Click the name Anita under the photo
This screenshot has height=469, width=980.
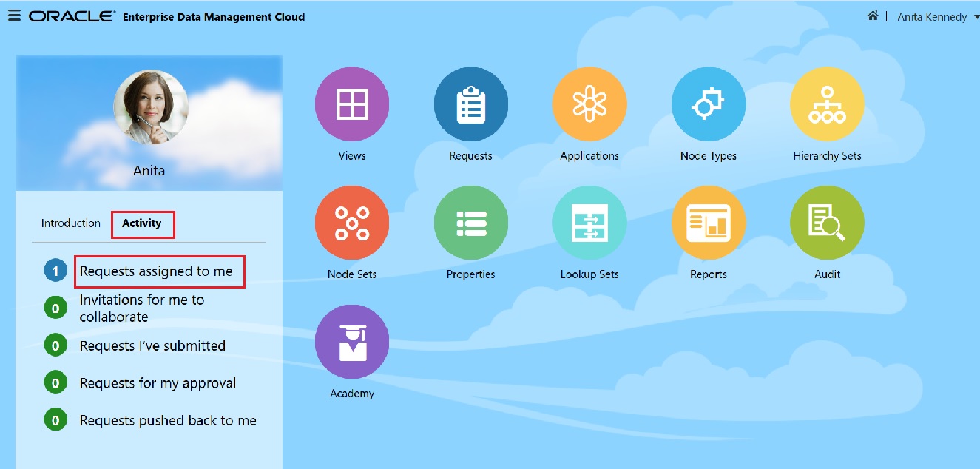point(149,170)
